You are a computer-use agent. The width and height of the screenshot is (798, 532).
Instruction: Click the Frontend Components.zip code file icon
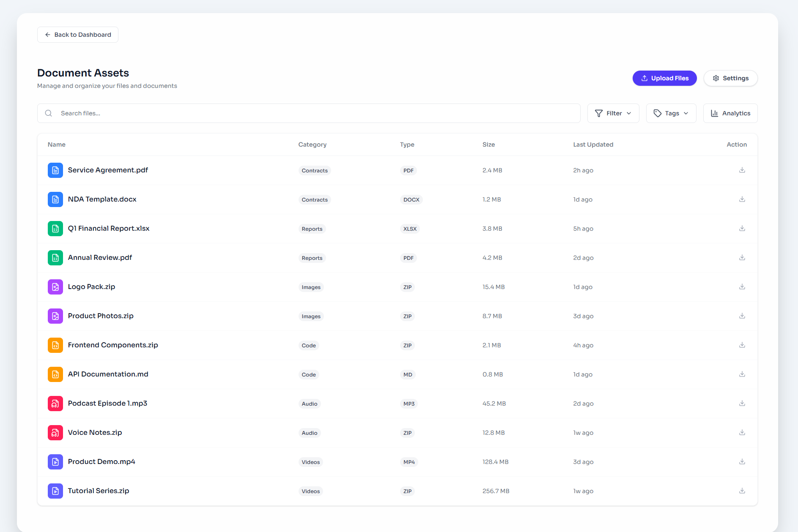(55, 345)
